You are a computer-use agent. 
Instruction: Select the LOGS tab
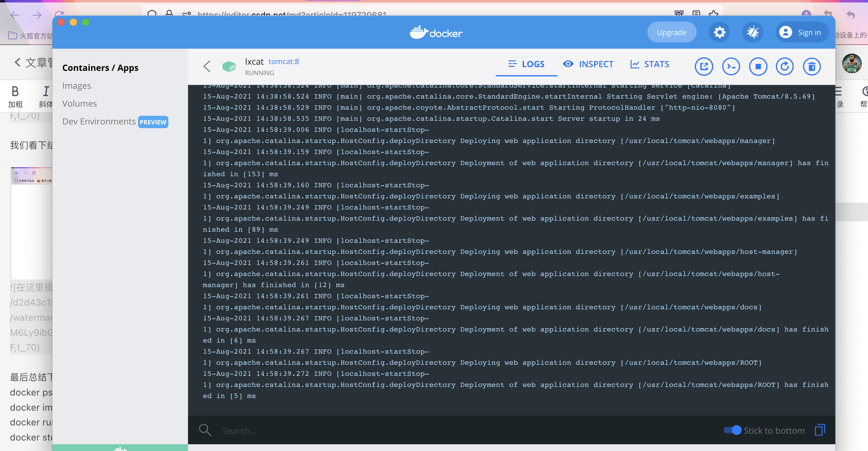(x=526, y=64)
